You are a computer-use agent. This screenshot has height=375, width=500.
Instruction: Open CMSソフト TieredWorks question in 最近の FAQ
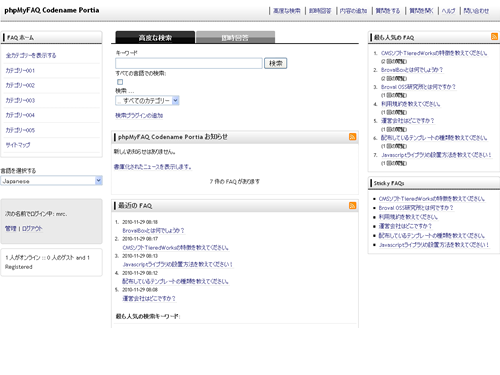coord(175,247)
